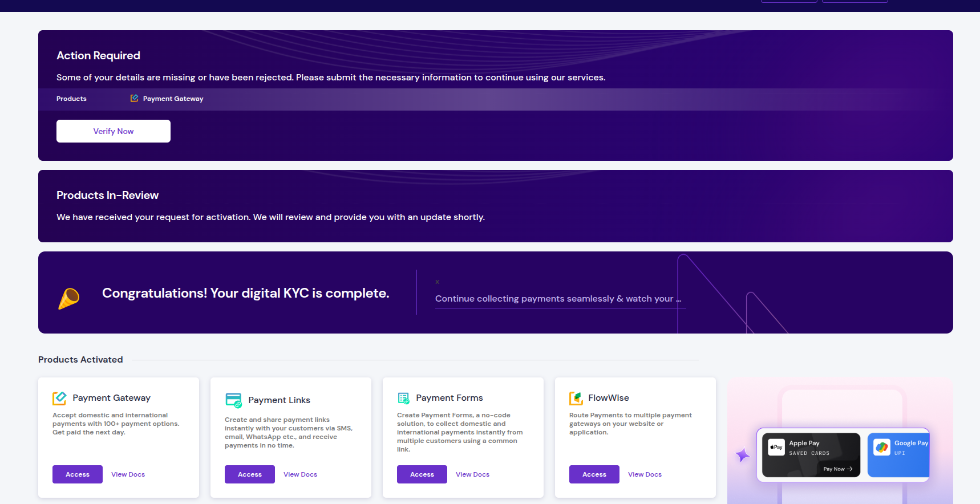Click the Apple Pay logo icon
Image resolution: width=980 pixels, height=504 pixels.
[x=776, y=447]
